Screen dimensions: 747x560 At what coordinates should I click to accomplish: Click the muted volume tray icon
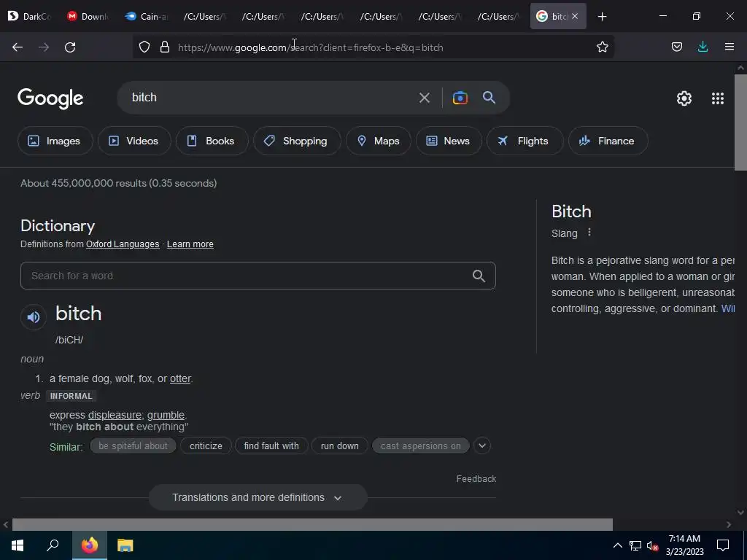pos(653,545)
